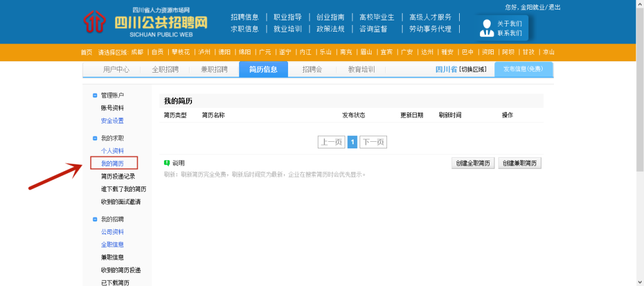Viewport: 644px width, 286px height.
Task: Open 简历投递记录 in the sidebar
Action: [118, 176]
